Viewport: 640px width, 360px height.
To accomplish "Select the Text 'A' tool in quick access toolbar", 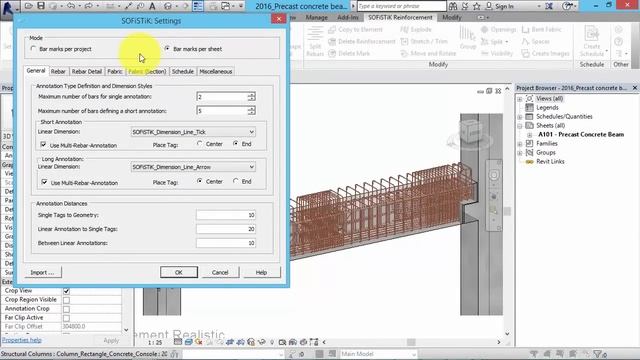I will pyautogui.click(x=152, y=6).
